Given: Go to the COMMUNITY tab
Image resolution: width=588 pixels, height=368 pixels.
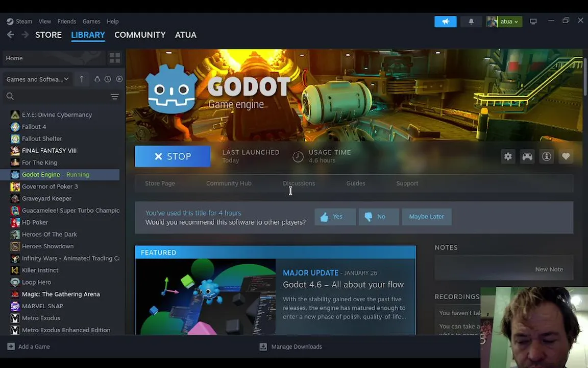Looking at the screenshot, I should pyautogui.click(x=140, y=35).
